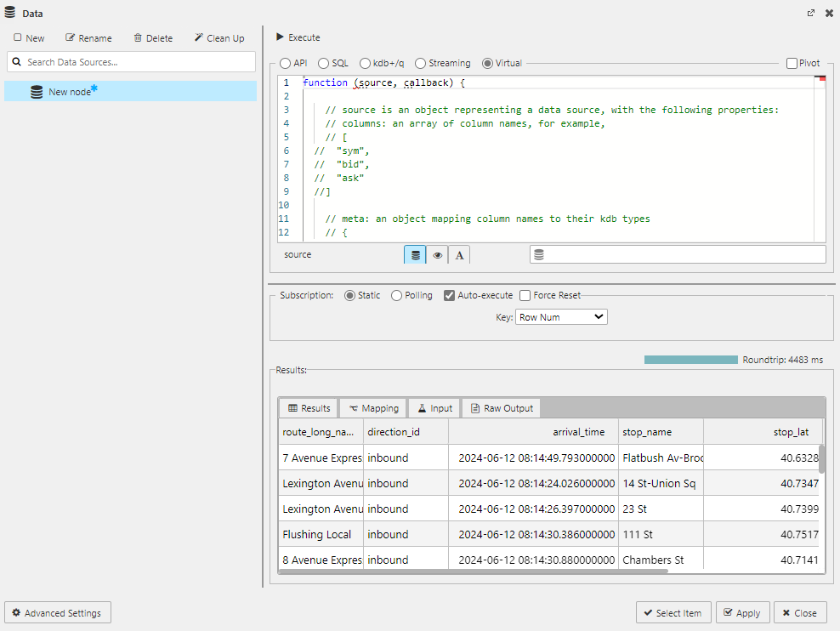The height and width of the screenshot is (631, 840).
Task: Open the Key dropdown showing Row Num
Action: click(560, 316)
